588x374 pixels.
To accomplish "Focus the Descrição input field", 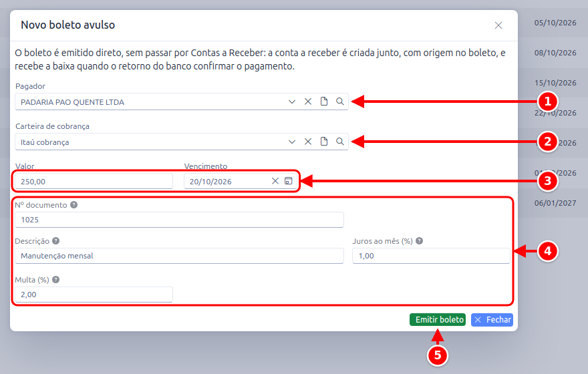I will 179,256.
